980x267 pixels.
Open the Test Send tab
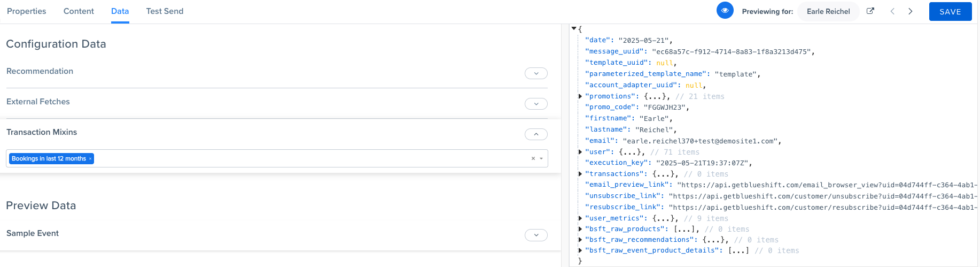pos(165,11)
